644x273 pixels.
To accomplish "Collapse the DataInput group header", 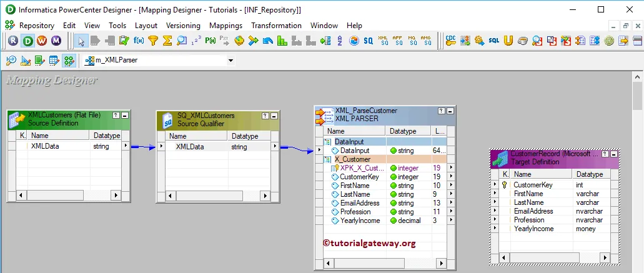I will point(328,142).
